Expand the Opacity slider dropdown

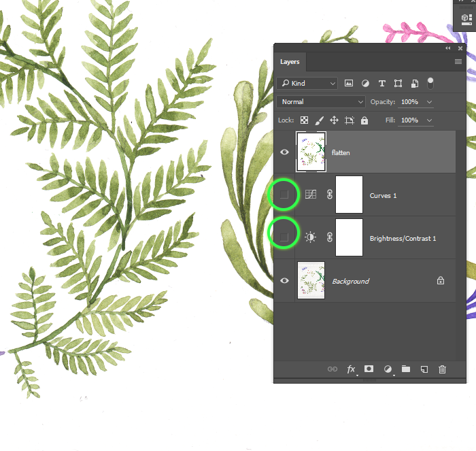429,101
